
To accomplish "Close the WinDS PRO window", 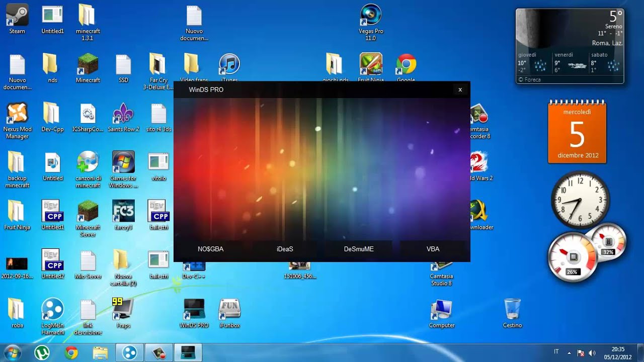I will (x=460, y=89).
